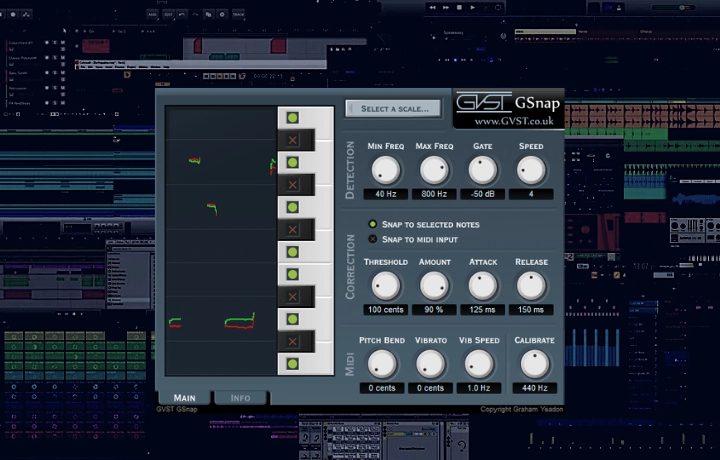Solo the Percussion background track
Image resolution: width=720 pixels, height=460 pixels.
pyautogui.click(x=55, y=88)
